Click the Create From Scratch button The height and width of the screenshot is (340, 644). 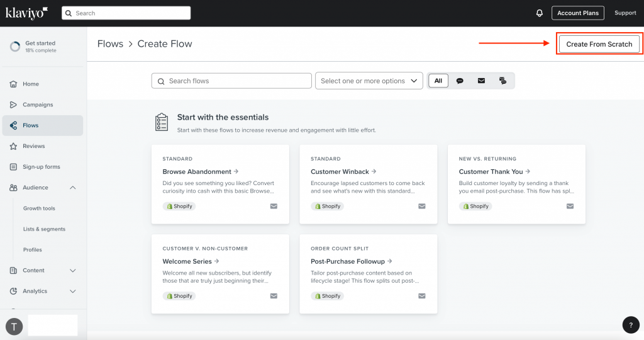pyautogui.click(x=599, y=44)
